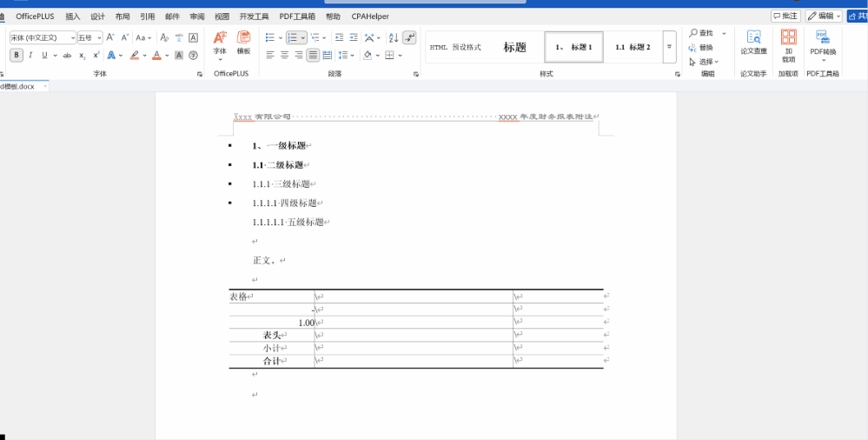Image resolution: width=868 pixels, height=440 pixels.
Task: Decrease font size with shrink icon
Action: click(x=125, y=37)
